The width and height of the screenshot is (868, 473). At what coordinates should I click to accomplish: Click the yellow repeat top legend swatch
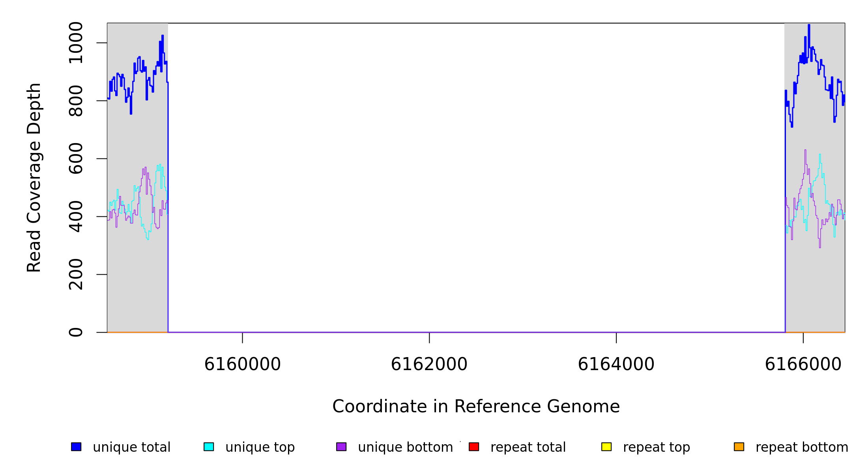pyautogui.click(x=606, y=447)
